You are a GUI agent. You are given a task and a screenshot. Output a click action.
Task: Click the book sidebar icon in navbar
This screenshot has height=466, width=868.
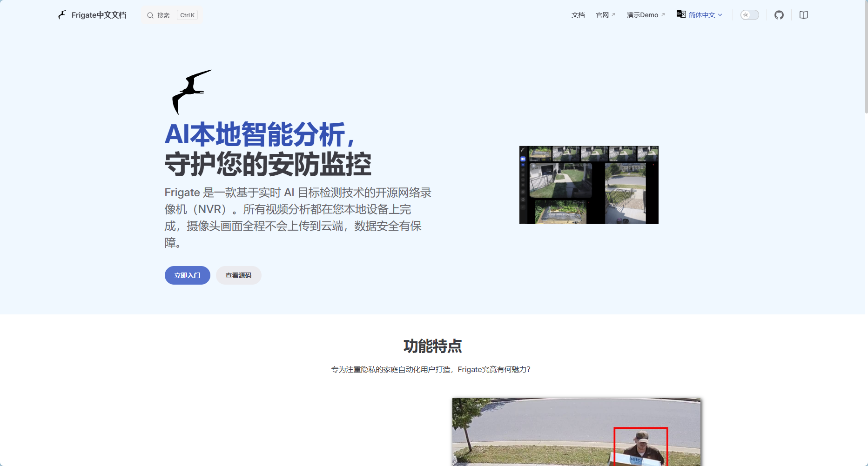(804, 15)
